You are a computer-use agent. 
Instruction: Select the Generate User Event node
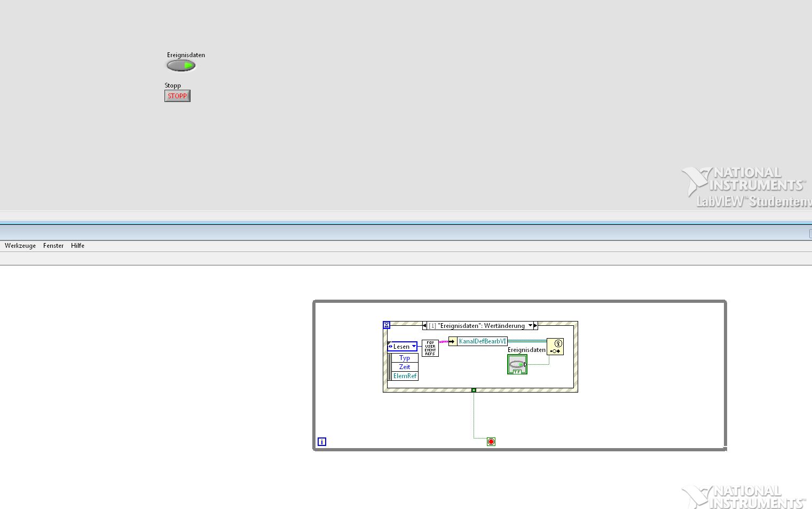coord(555,347)
